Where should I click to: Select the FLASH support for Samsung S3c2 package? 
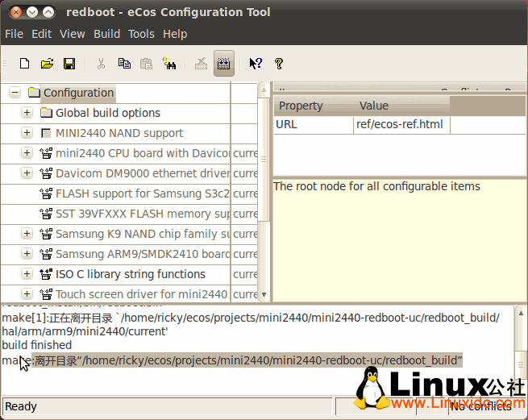142,193
